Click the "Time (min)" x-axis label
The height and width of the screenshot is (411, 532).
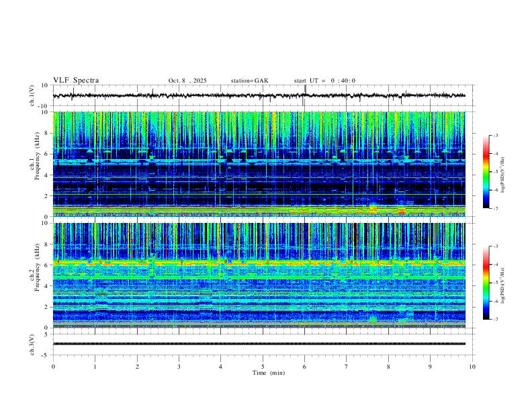click(269, 373)
